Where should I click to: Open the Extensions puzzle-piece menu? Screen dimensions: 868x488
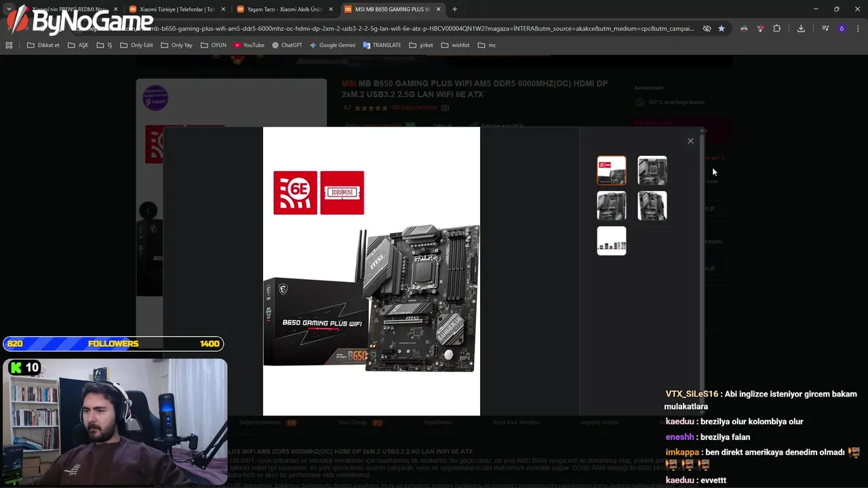coord(777,28)
